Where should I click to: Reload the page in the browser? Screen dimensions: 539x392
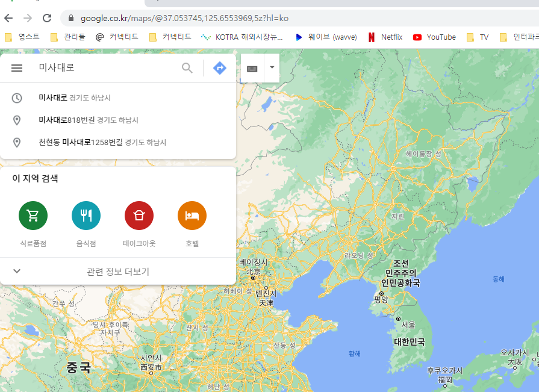[x=47, y=18]
